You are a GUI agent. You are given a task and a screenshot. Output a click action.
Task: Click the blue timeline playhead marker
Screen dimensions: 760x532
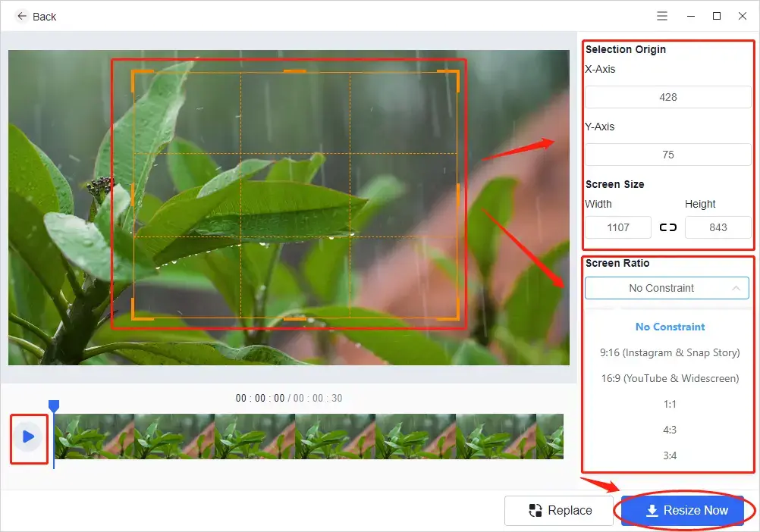click(54, 405)
